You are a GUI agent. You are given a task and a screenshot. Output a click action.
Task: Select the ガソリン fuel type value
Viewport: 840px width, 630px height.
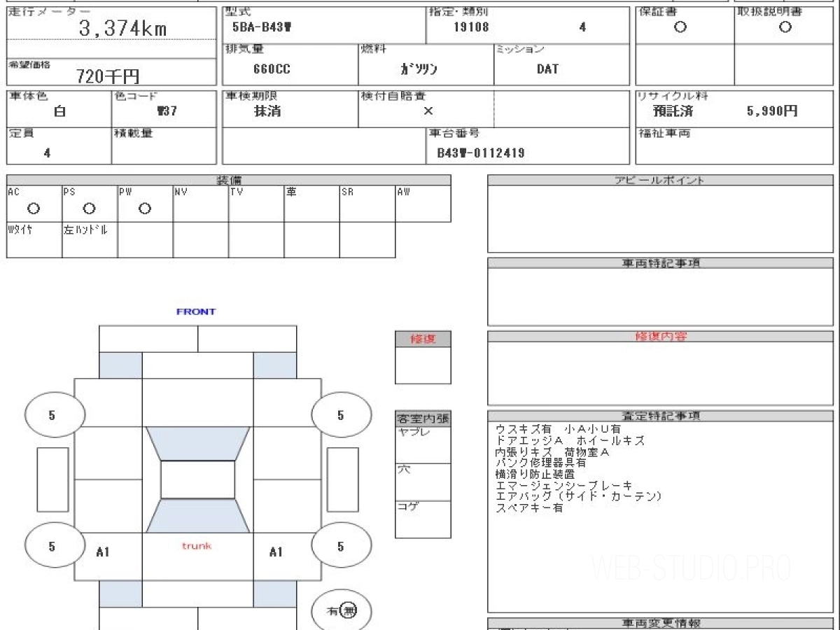pos(419,69)
